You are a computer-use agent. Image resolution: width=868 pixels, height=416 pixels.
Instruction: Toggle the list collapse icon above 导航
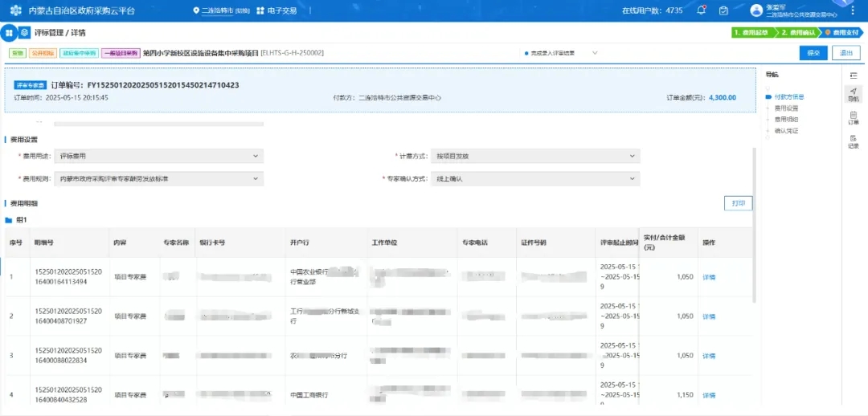(x=853, y=75)
